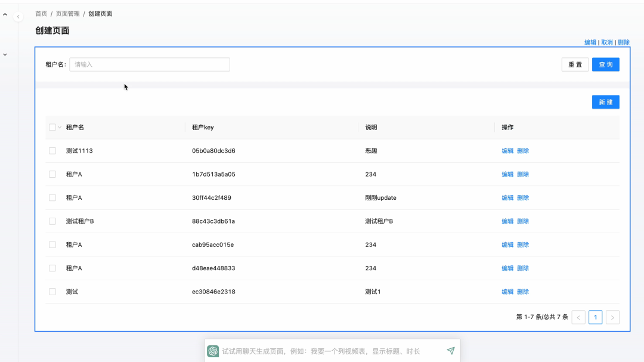Viewport: 644px width, 362px height.
Task: Check the row with key d48eae448833
Action: 52,268
